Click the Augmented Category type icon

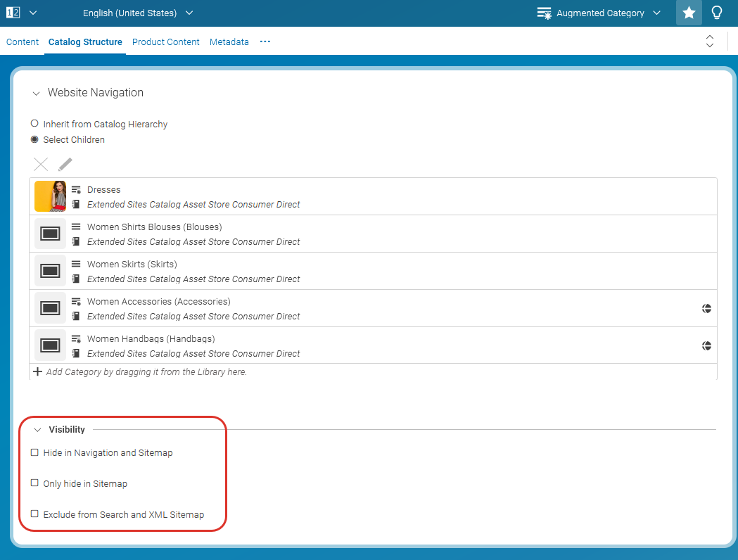click(544, 13)
